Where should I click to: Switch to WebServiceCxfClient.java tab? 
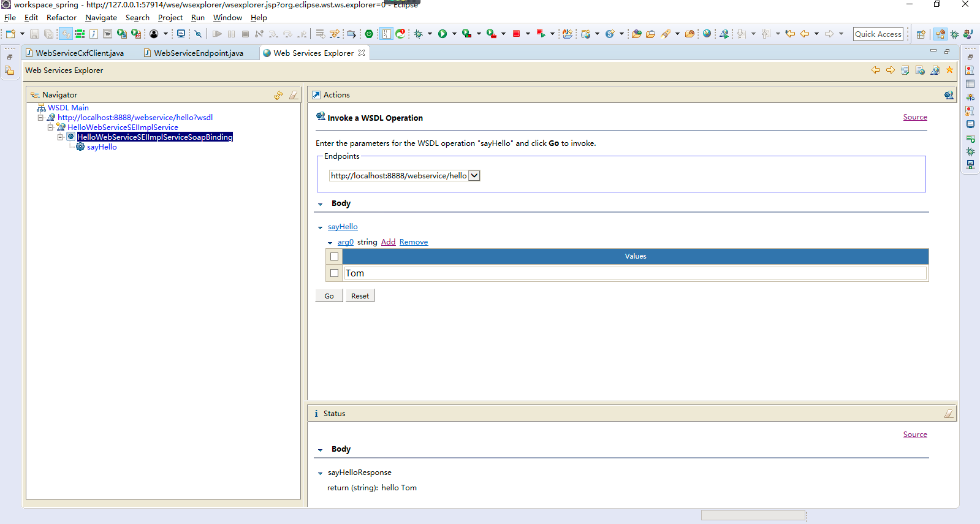click(75, 53)
